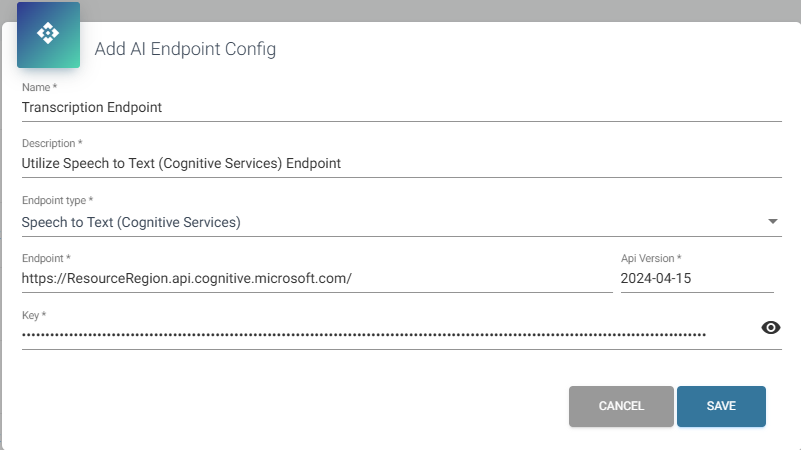Image resolution: width=801 pixels, height=450 pixels.
Task: Focus the Name field containing Transcription Endpoint
Action: point(400,108)
